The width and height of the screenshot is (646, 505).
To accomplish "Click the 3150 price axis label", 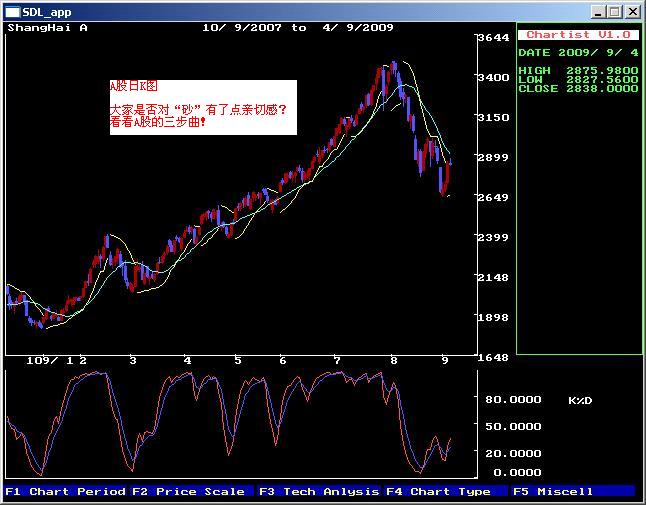I will click(x=494, y=117).
